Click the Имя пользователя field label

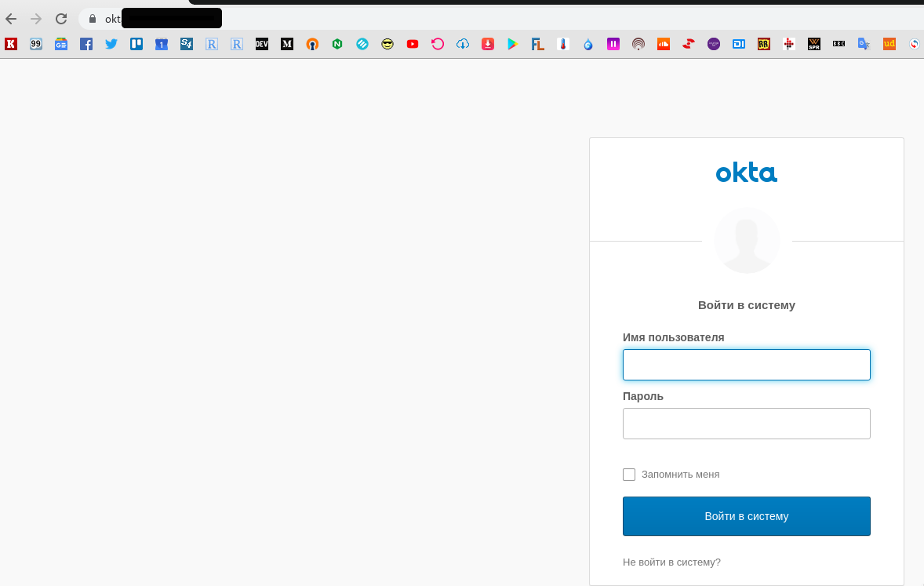pyautogui.click(x=674, y=338)
